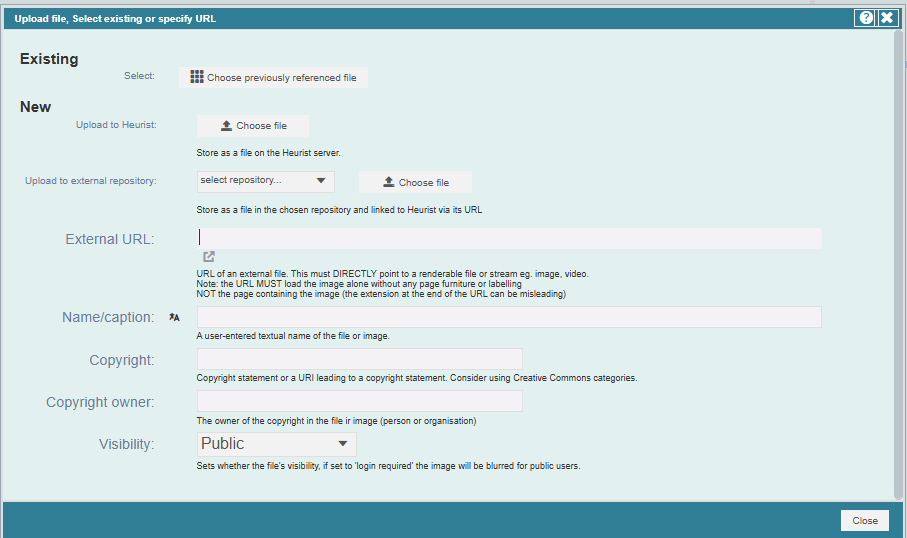Focus the External URL input field

(x=509, y=238)
